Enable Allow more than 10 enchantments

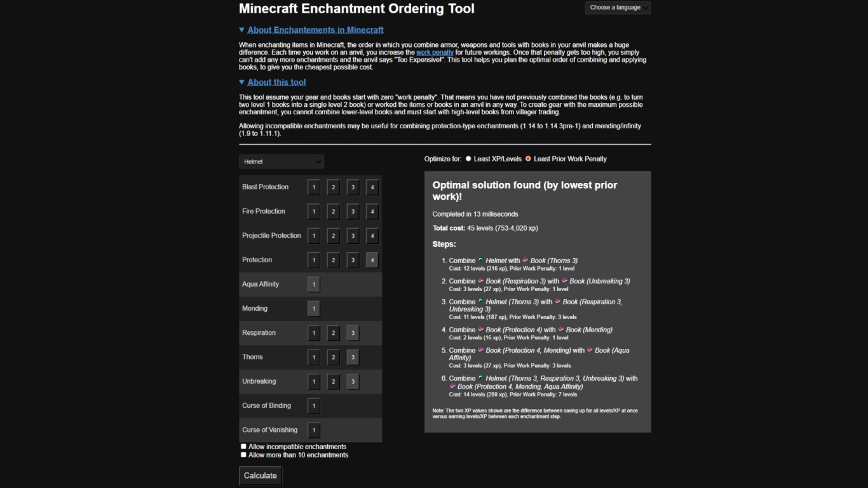243,454
